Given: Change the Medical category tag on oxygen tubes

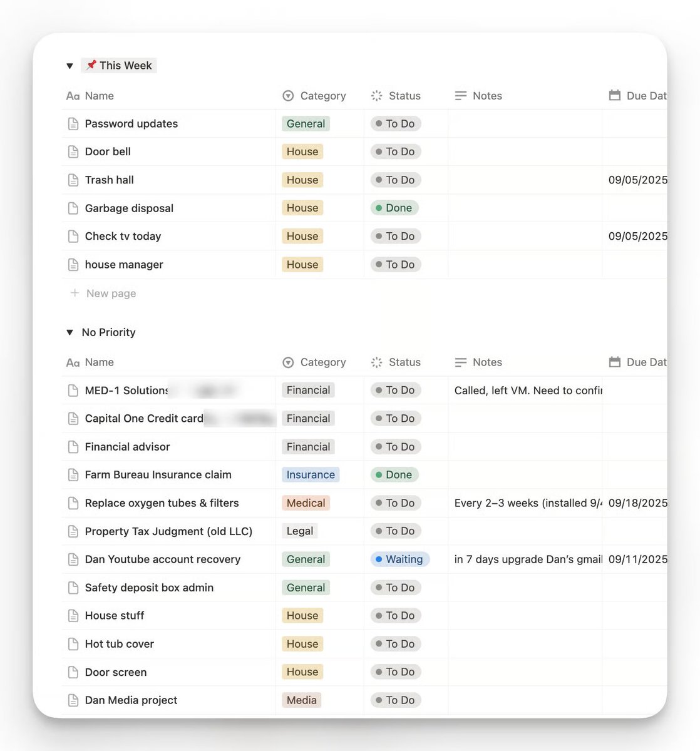Looking at the screenshot, I should 306,503.
